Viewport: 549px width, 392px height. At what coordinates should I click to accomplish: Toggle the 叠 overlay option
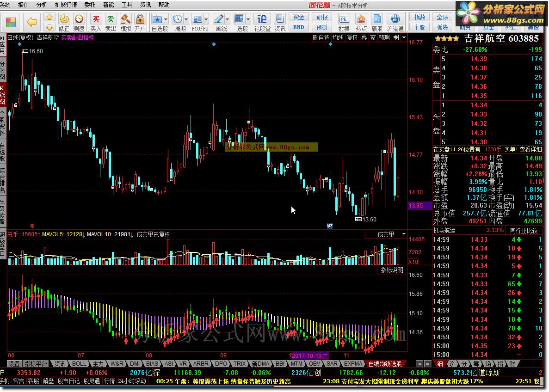pos(364,37)
